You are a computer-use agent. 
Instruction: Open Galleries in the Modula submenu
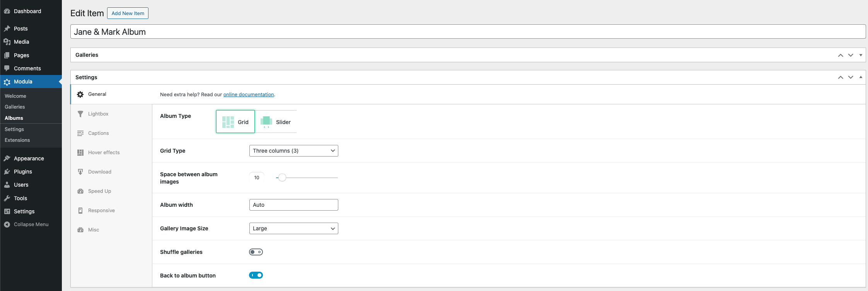[x=15, y=107]
